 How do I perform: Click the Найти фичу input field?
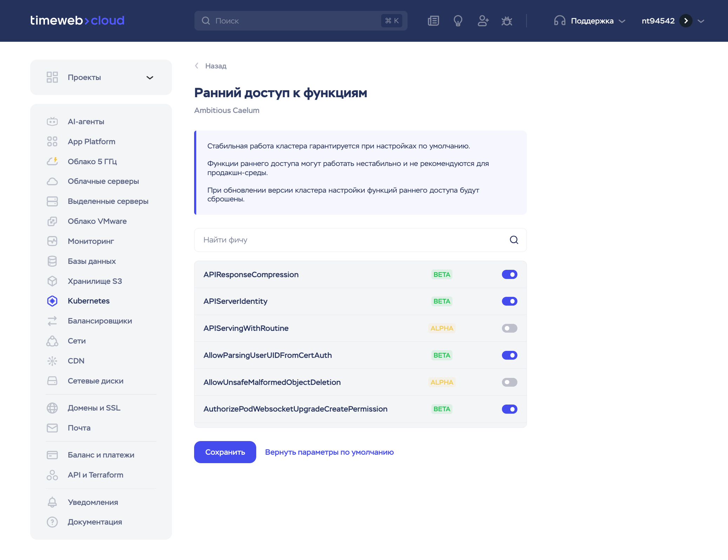[x=351, y=240]
